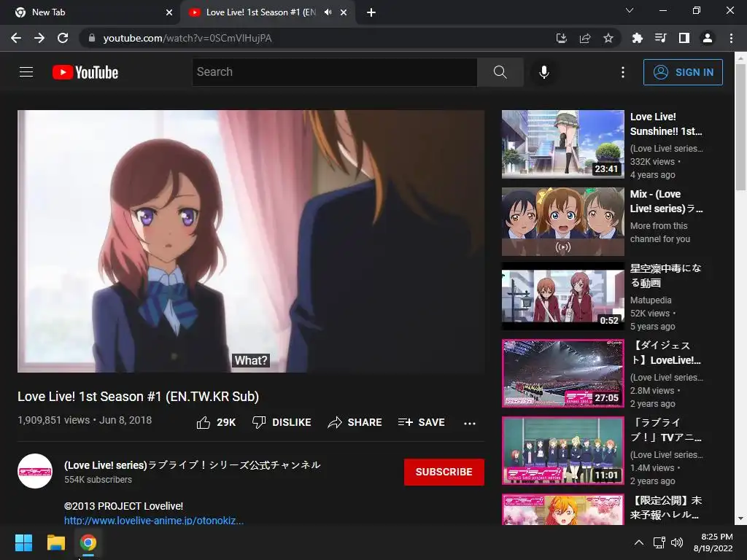The width and height of the screenshot is (747, 560).
Task: Start voice search with microphone icon
Action: (544, 72)
